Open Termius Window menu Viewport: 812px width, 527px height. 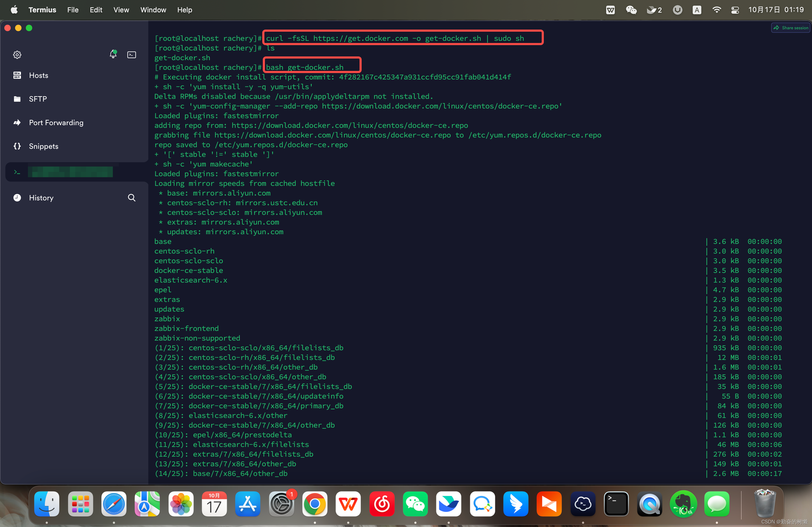point(153,9)
